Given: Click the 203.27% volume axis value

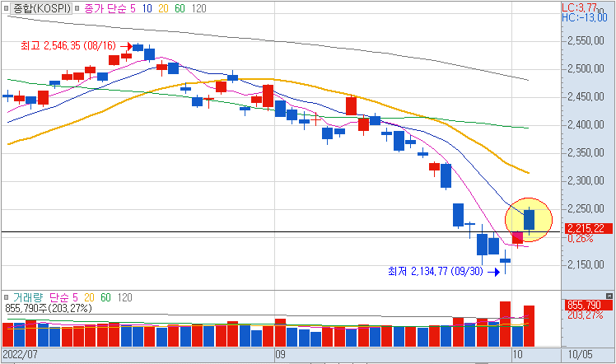Looking at the screenshot, I should pyautogui.click(x=585, y=315).
